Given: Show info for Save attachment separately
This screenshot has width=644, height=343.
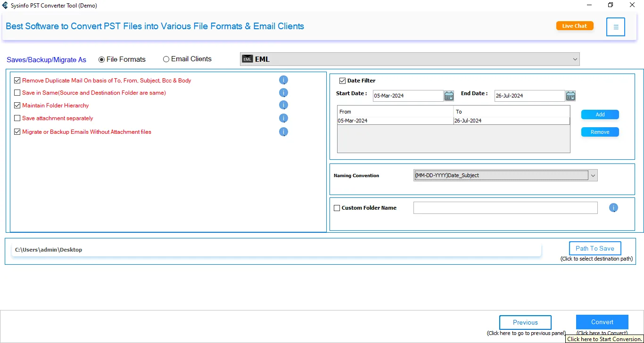Looking at the screenshot, I should point(283,118).
